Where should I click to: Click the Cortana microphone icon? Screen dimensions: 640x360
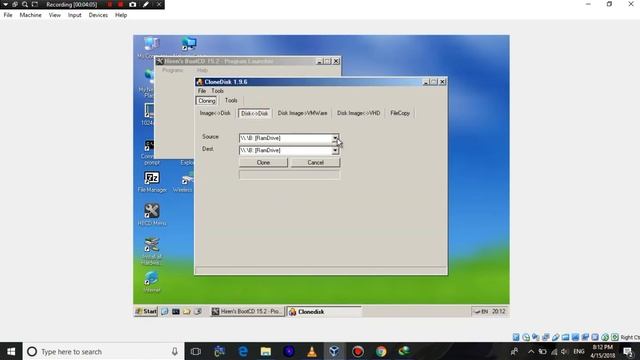(174, 351)
